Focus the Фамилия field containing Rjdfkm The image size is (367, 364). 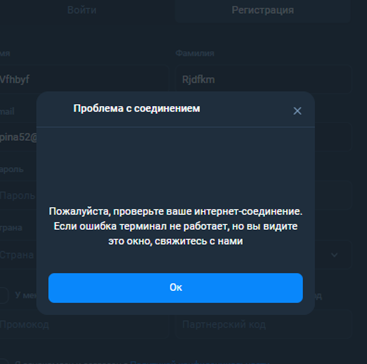263,80
